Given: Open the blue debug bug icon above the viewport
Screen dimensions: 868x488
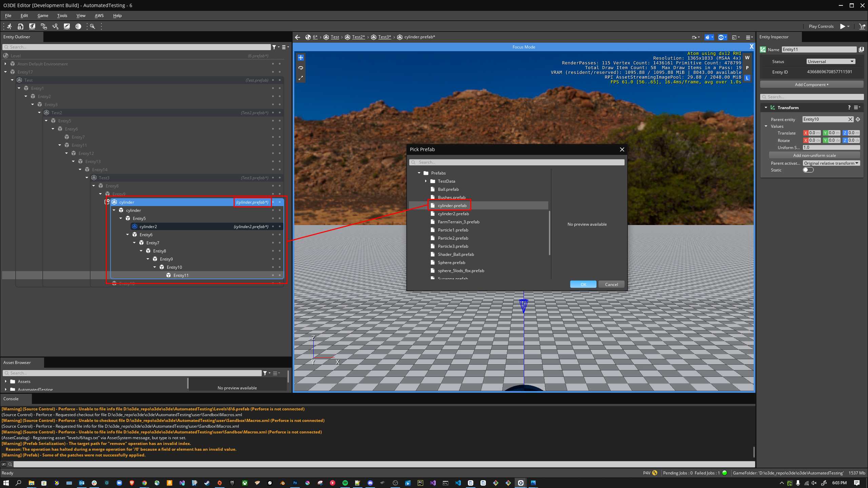Looking at the screenshot, I should [708, 37].
